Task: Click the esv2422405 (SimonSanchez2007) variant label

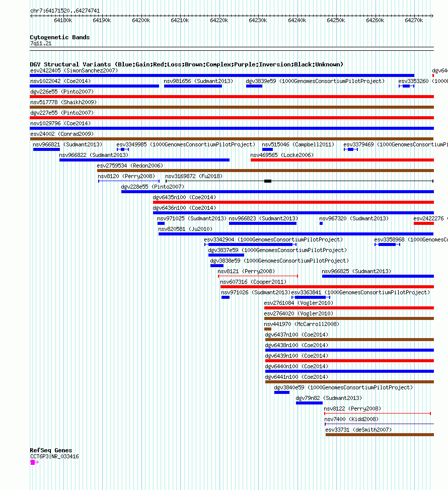Action: coord(74,70)
